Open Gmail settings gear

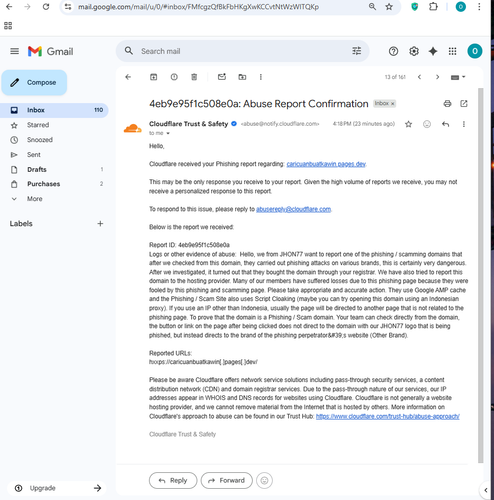tap(414, 51)
